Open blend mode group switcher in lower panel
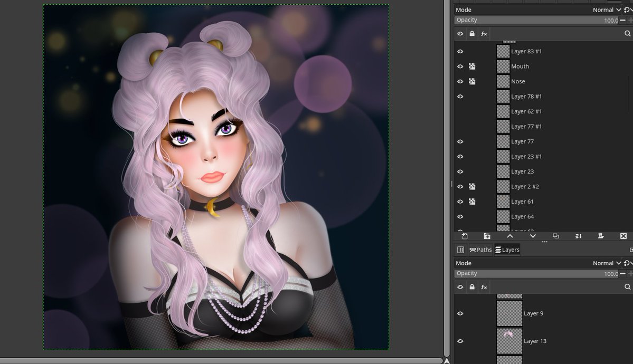633x364 pixels. [627, 263]
